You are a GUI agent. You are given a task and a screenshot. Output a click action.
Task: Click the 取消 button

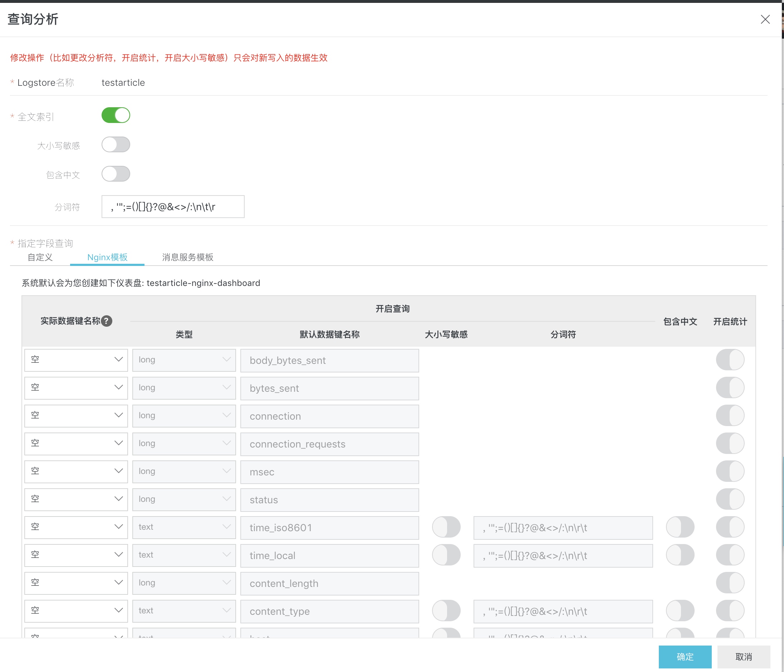click(744, 657)
